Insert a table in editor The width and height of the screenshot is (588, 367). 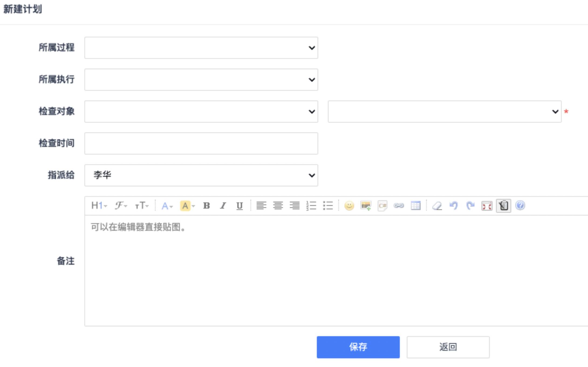tap(415, 206)
